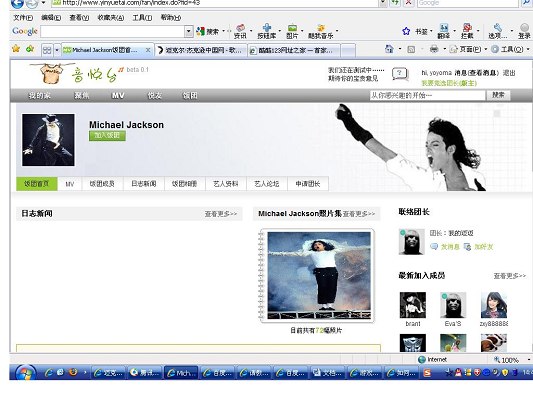
Task: Open the recent pages dropdown beside Forward
Action: tap(44, 3)
